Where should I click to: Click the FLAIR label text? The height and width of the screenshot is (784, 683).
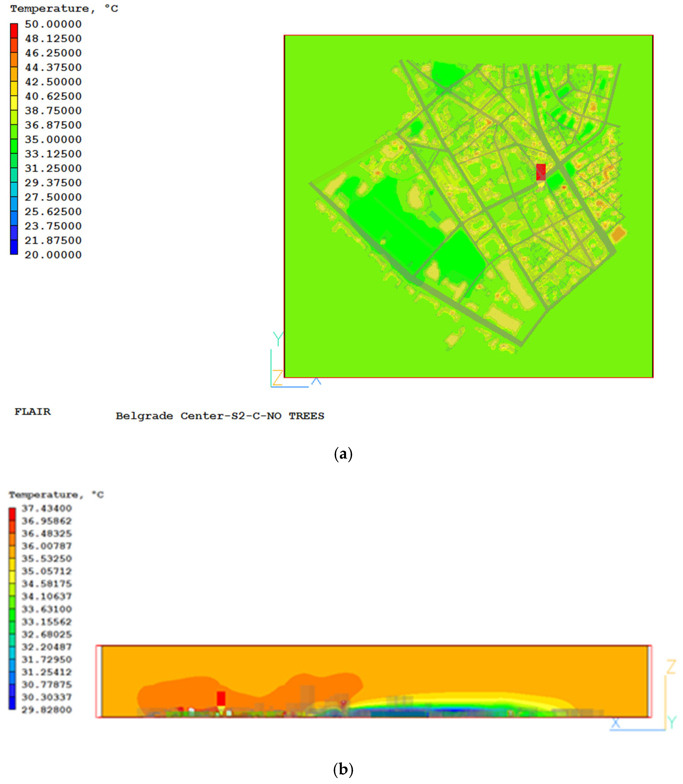pos(32,411)
